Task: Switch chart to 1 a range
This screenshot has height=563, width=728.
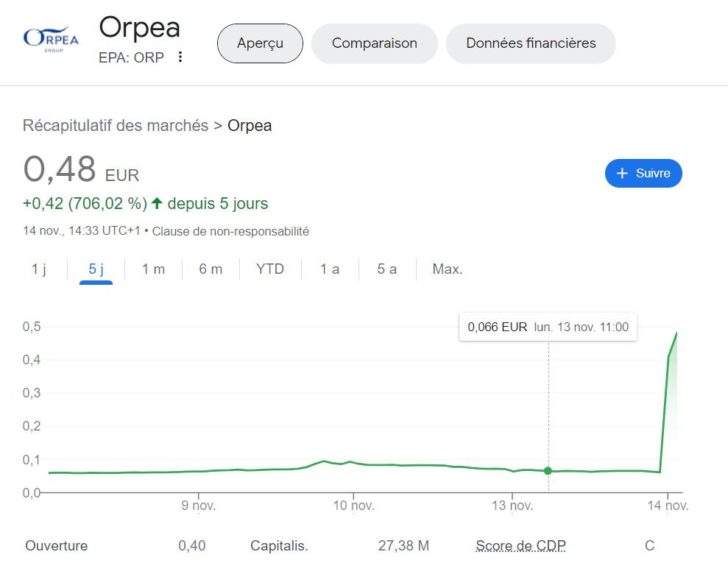Action: 330,269
